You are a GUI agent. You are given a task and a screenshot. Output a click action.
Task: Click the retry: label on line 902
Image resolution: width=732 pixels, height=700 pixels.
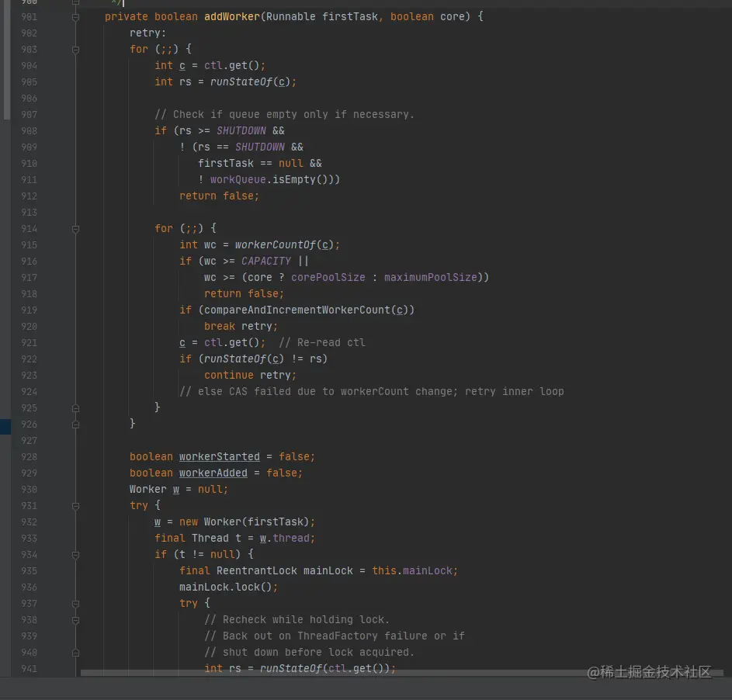pyautogui.click(x=147, y=33)
